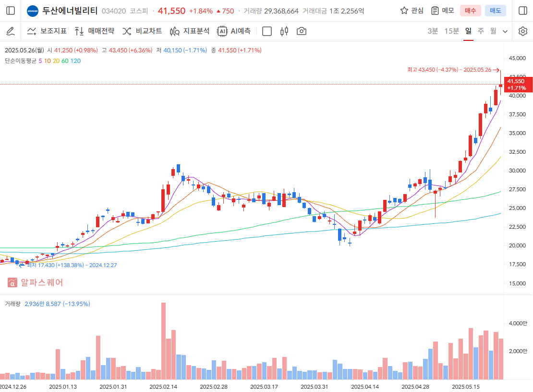Screen dimensions: 533x392
Task: Toggle the right sidebar panel icon
Action: tap(523, 11)
